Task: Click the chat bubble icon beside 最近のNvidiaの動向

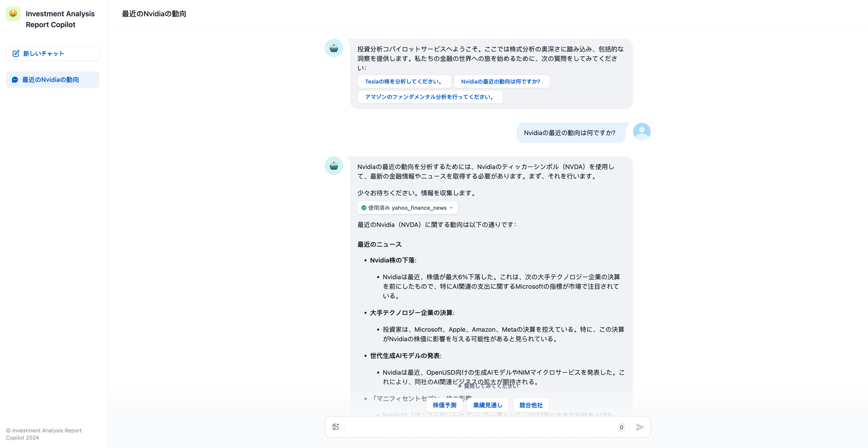Action: tap(15, 80)
